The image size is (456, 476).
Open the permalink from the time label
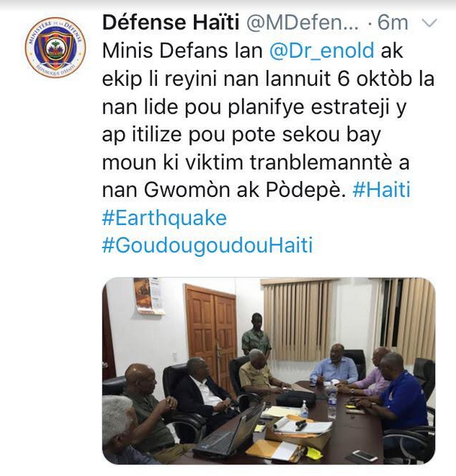[x=393, y=23]
